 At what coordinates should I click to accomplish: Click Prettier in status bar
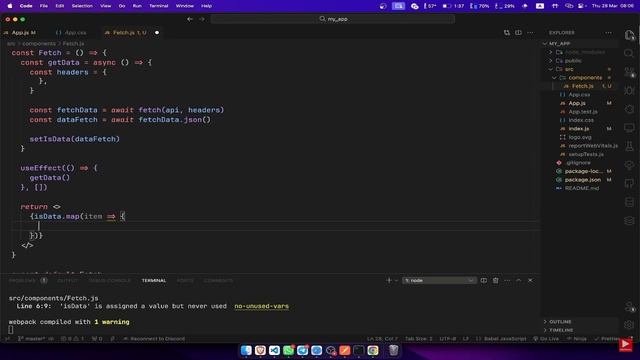(608, 339)
